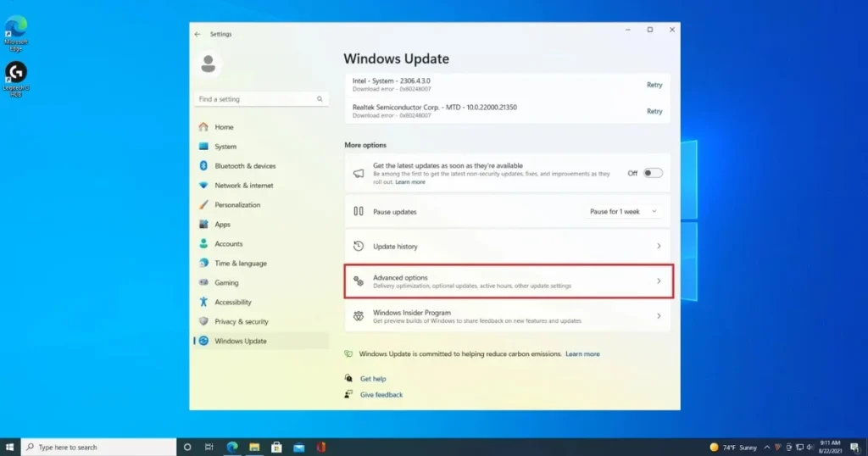Open Office app from the taskbar

click(x=321, y=448)
